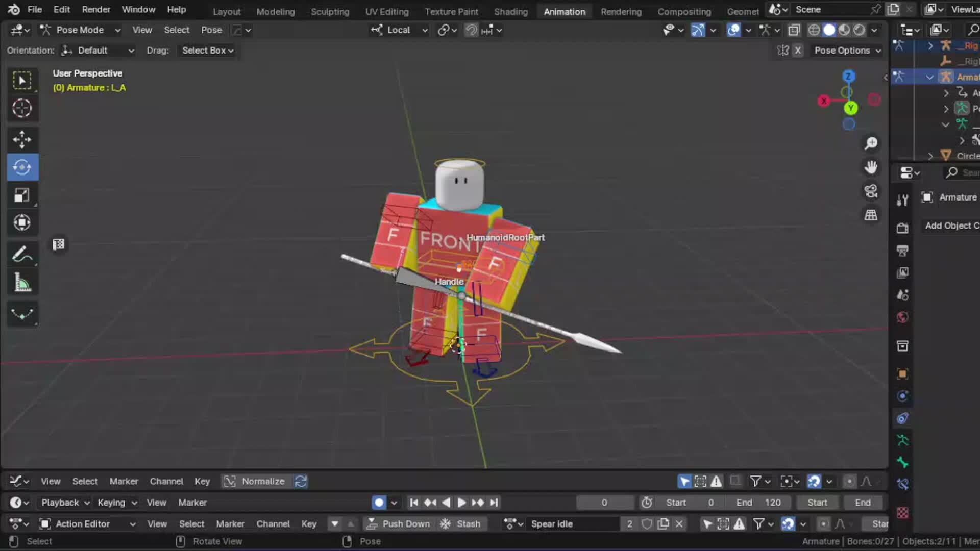
Task: Select the Move tool
Action: [22, 139]
